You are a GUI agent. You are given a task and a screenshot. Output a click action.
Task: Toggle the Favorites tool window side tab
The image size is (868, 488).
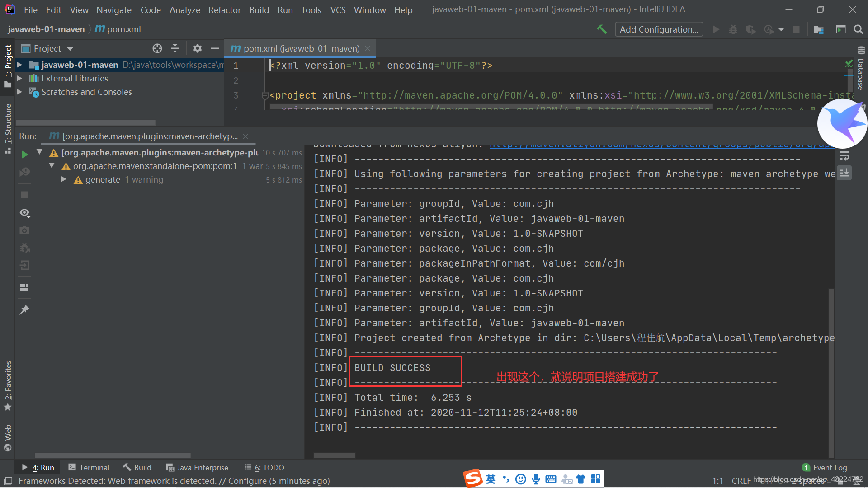(8, 385)
